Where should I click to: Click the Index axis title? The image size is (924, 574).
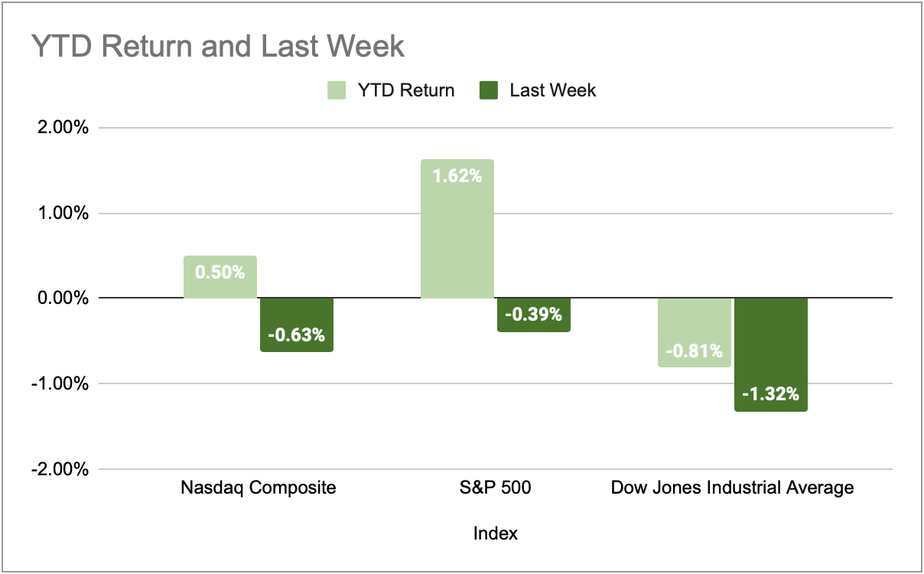coord(496,533)
